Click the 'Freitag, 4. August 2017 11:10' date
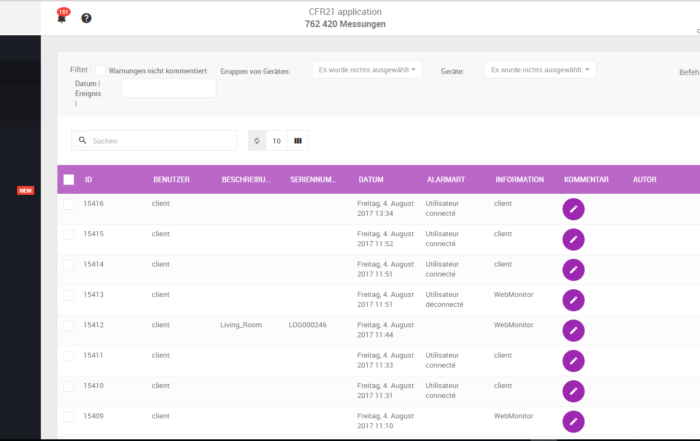 tap(385, 421)
